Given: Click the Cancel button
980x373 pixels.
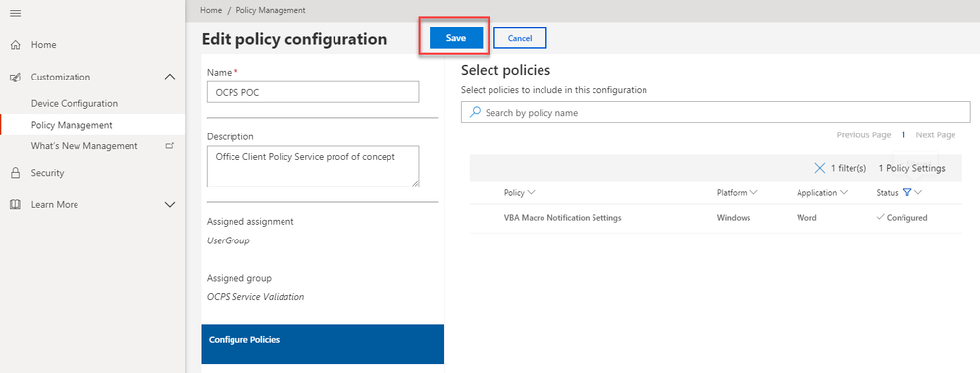Looking at the screenshot, I should coord(520,38).
